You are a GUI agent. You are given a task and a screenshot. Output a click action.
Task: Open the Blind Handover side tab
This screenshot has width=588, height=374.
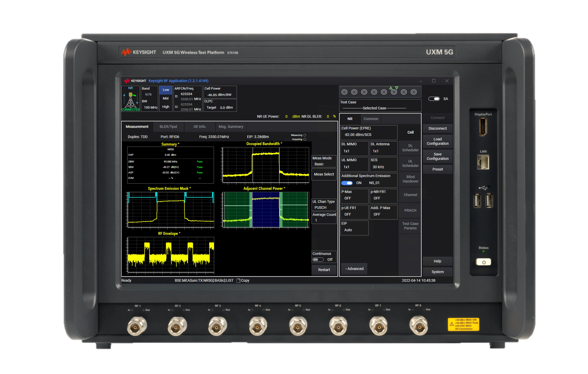pyautogui.click(x=410, y=179)
